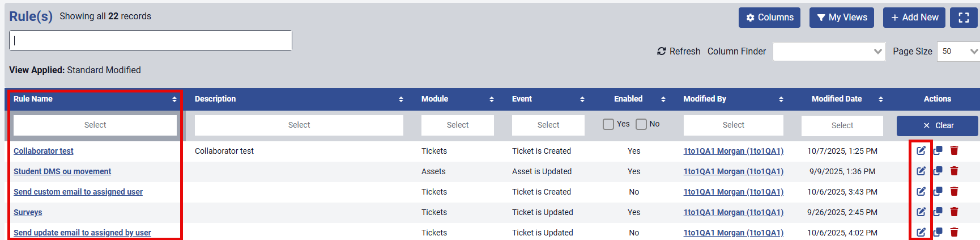
Task: Open the Collaborator test rule link
Action: (44, 151)
